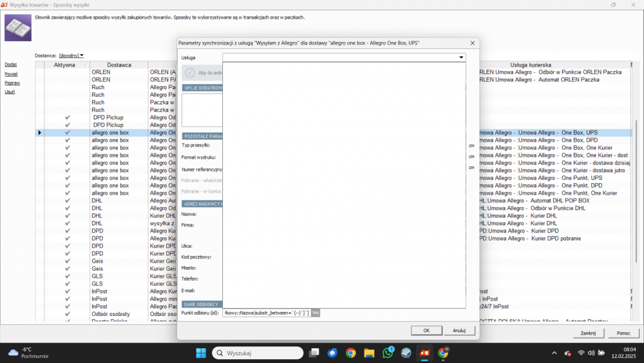Expand the Usługa dropdown arrow
Viewport: 644px width, 363px height.
pos(461,57)
